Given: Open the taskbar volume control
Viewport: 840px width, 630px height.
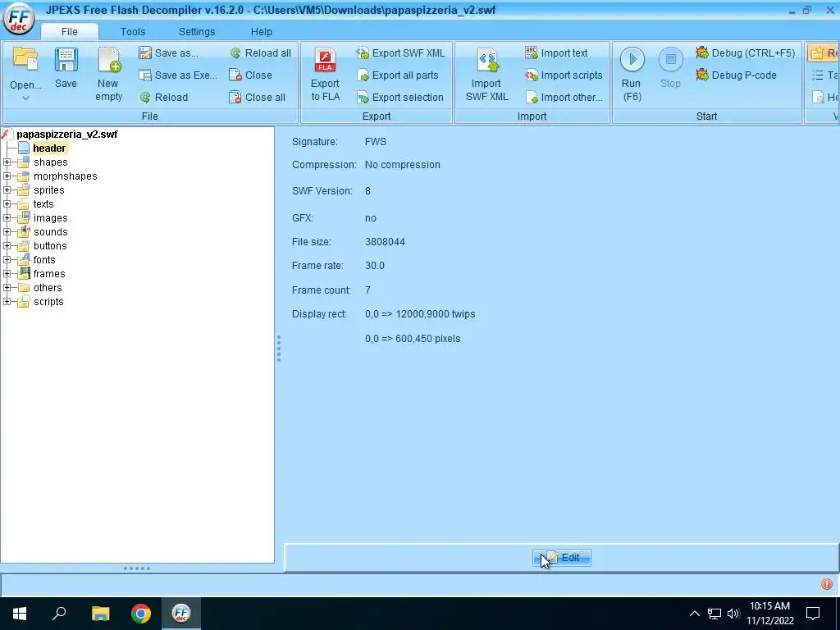Looking at the screenshot, I should click(x=733, y=614).
